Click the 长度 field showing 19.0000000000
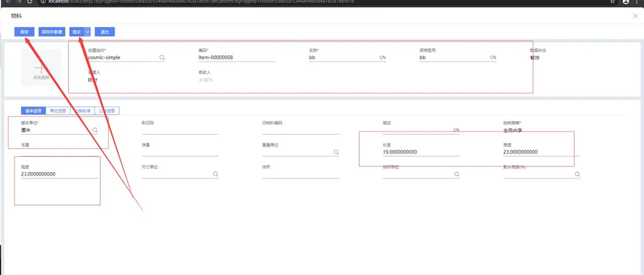 coord(421,152)
